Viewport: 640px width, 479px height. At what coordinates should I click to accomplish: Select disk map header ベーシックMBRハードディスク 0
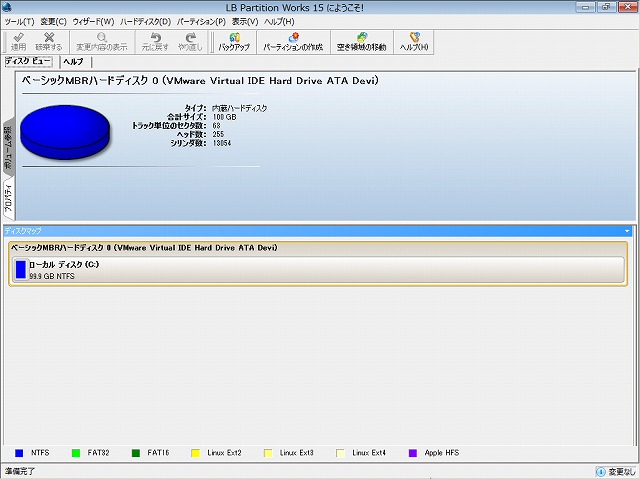pos(144,248)
